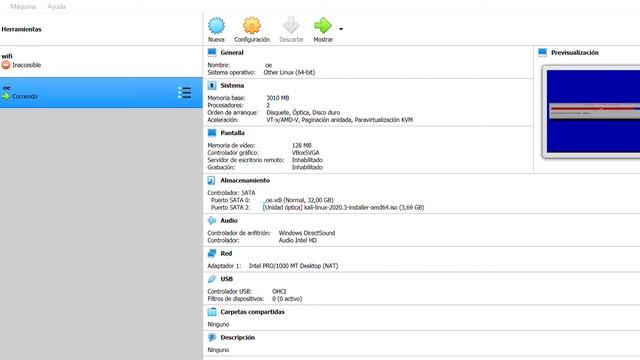Viewport: 640px width, 360px height.
Task: Open the Descripción section header
Action: tap(238, 338)
